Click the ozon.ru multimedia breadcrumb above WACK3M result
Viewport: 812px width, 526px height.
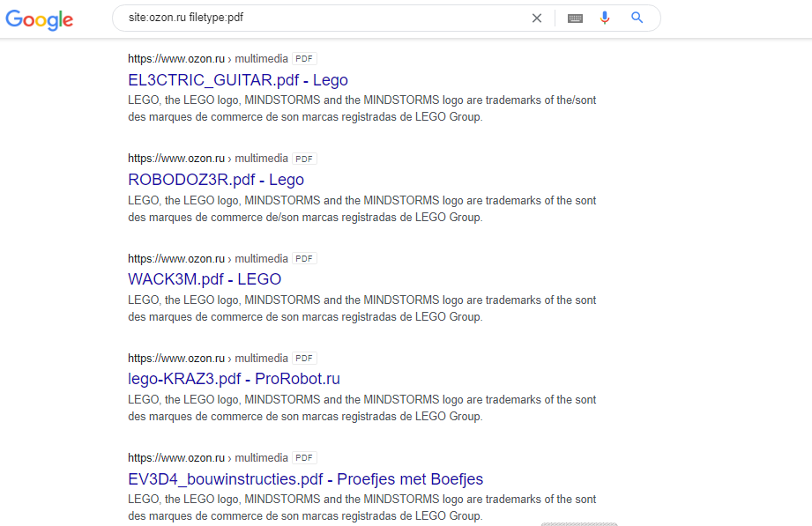click(x=208, y=258)
